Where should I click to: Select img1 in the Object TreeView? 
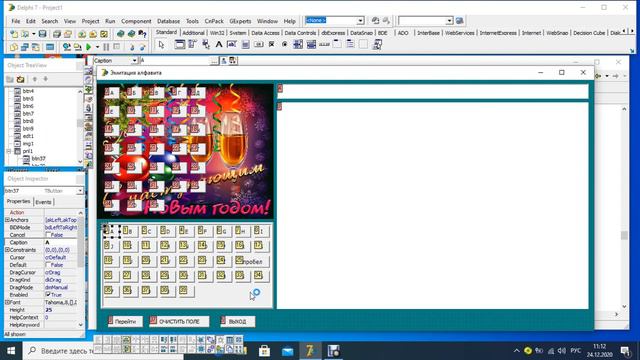coord(28,144)
